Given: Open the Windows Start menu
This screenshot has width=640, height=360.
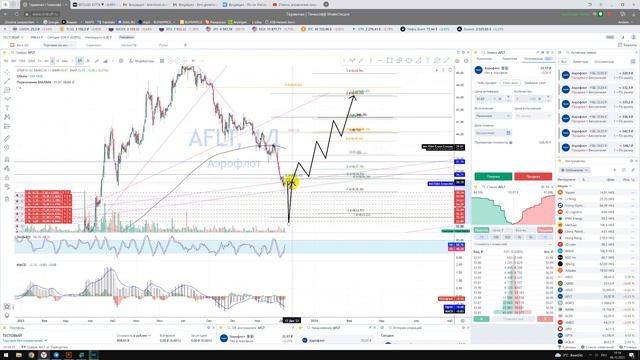Looking at the screenshot, I should pos(6,355).
